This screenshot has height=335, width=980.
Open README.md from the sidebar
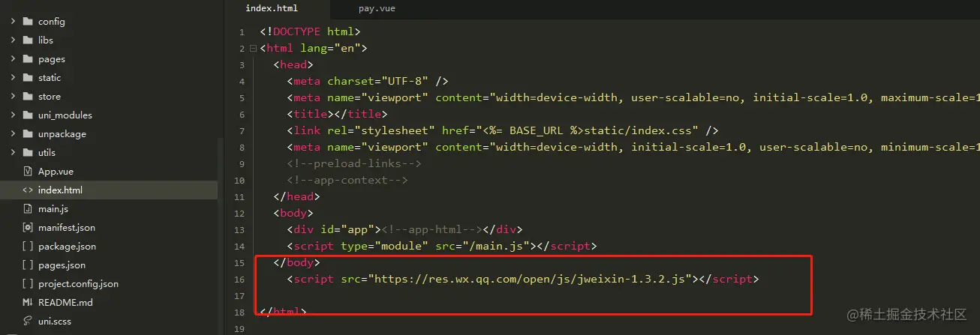pyautogui.click(x=65, y=303)
